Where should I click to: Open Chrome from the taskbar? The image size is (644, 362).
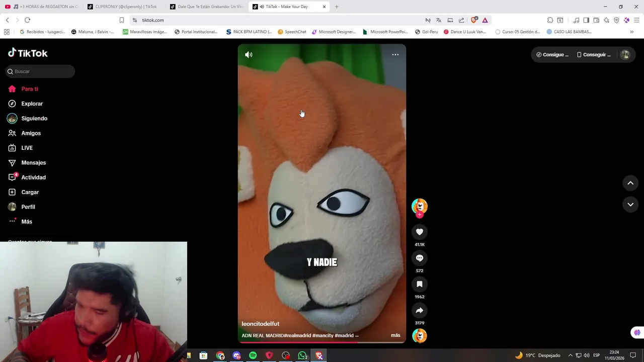(220, 355)
